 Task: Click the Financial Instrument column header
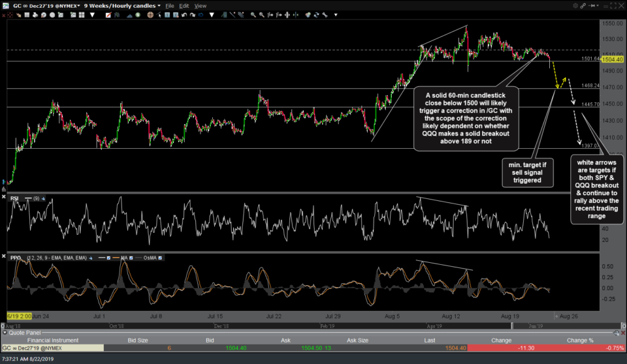pos(53,341)
